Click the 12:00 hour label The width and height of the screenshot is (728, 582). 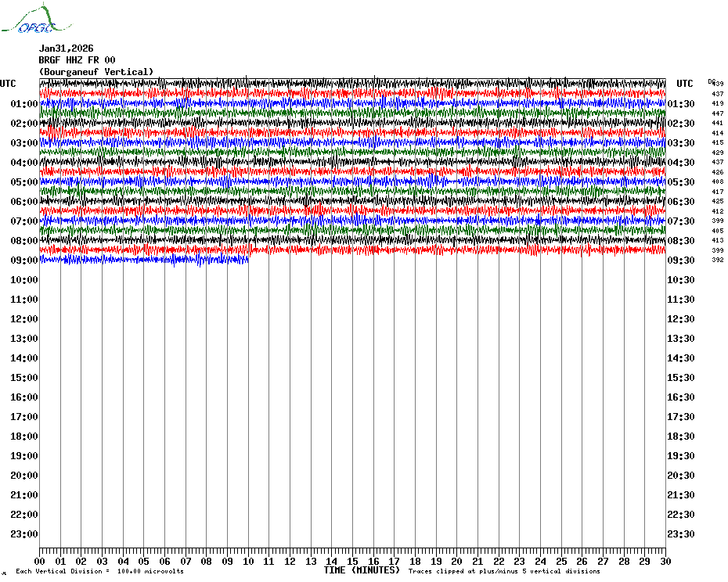tap(24, 319)
